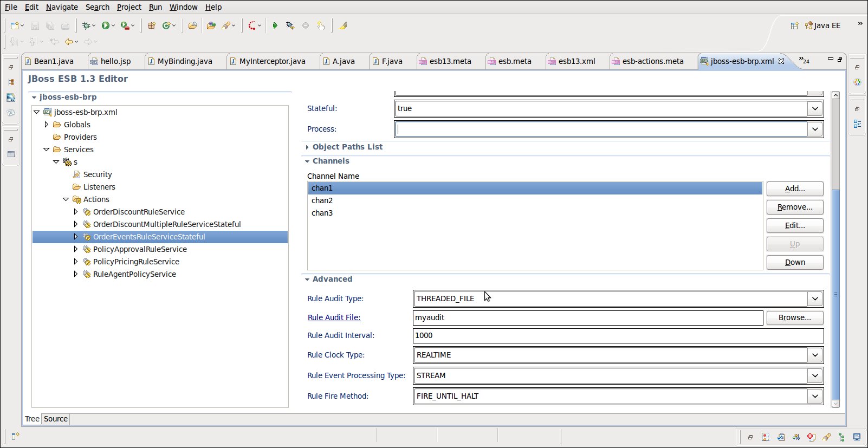This screenshot has height=448, width=868.
Task: Click the pointing hand toolbar icon
Action: tap(321, 25)
